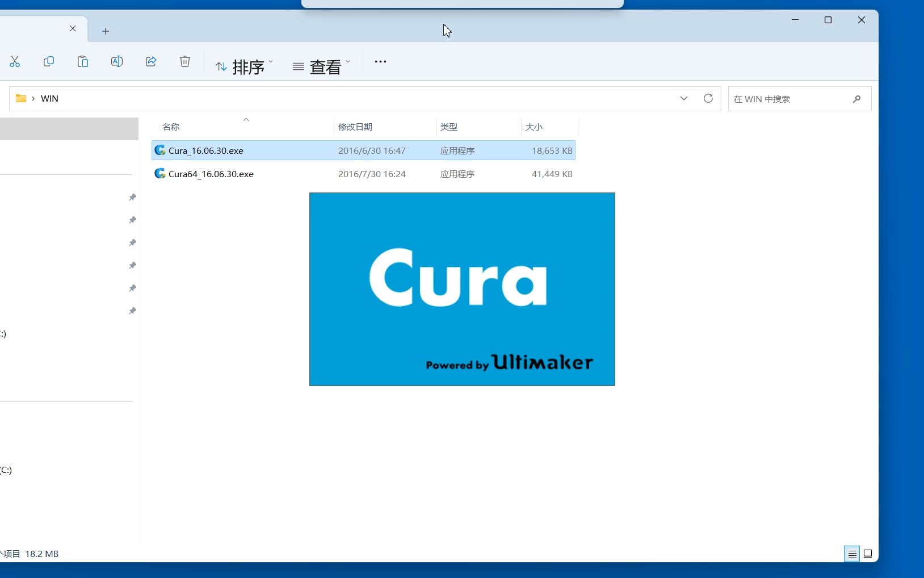Refresh the current folder

[708, 98]
